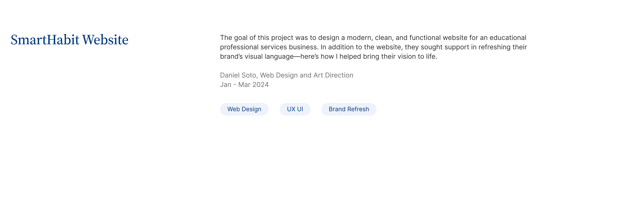Click the Jan - Mar 2024 date

click(244, 85)
